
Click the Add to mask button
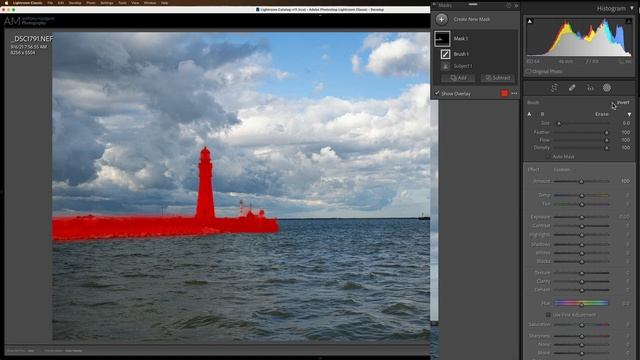pyautogui.click(x=458, y=78)
